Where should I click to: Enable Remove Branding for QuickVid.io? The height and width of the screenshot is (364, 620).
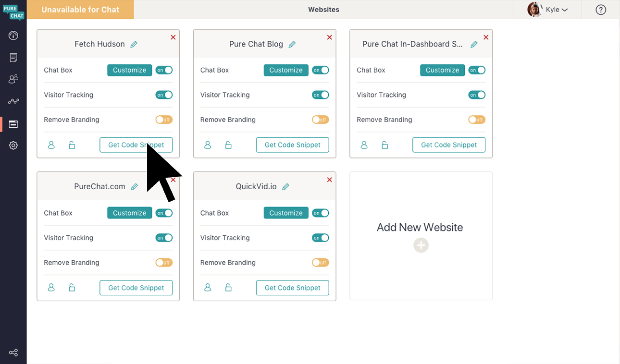click(321, 263)
